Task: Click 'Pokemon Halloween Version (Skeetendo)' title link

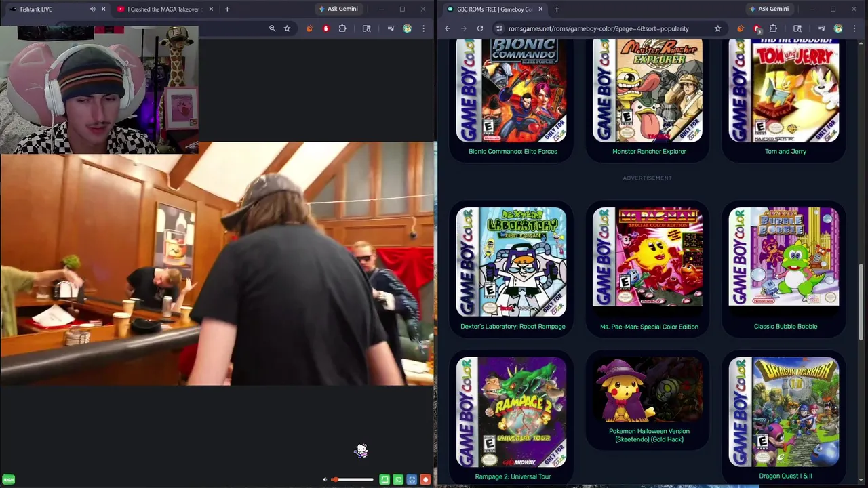Action: pos(649,435)
